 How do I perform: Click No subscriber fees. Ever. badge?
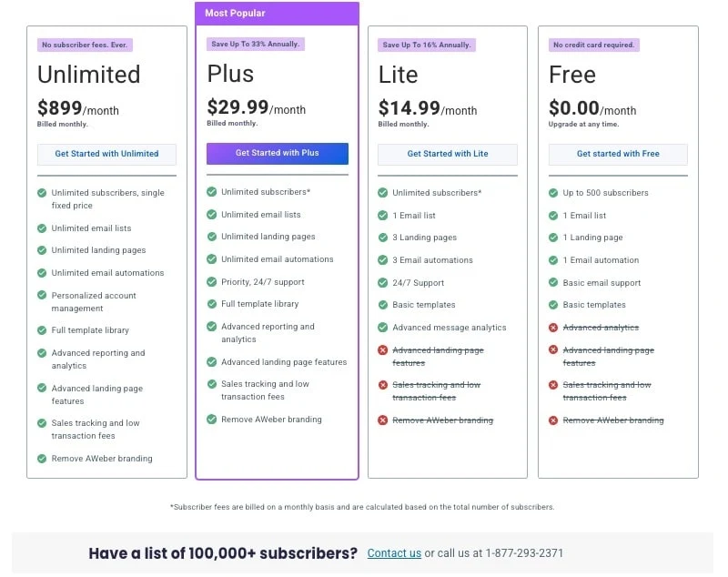click(83, 45)
